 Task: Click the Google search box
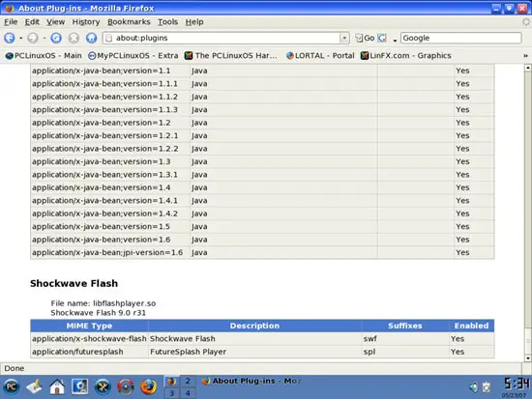point(460,38)
